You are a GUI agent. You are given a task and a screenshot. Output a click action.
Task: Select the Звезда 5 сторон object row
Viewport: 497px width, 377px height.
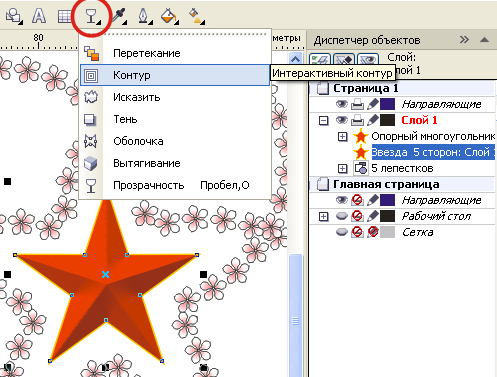click(433, 152)
